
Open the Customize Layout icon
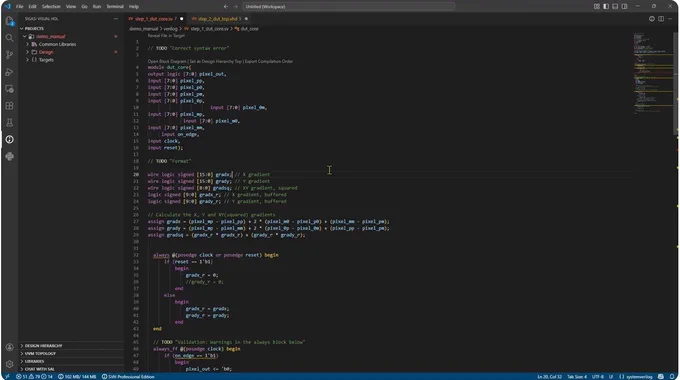click(597, 7)
